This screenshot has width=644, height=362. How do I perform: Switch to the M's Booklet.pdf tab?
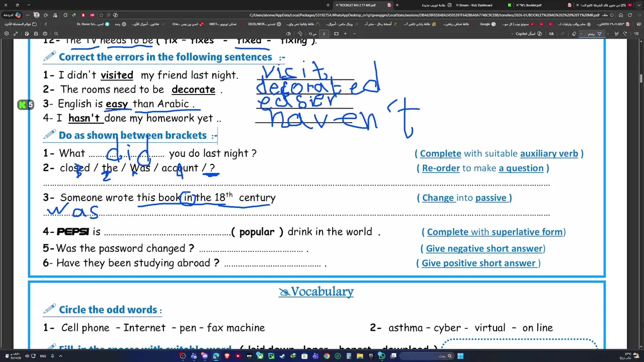point(543,5)
